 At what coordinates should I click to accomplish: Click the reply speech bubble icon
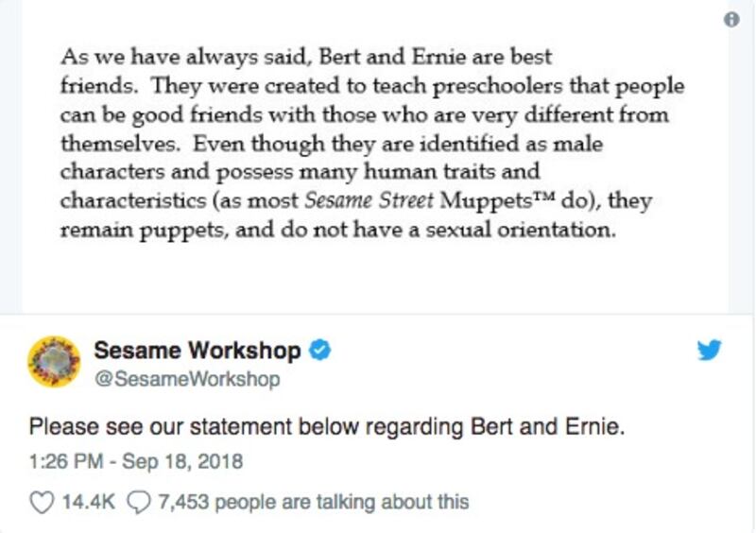[x=138, y=503]
